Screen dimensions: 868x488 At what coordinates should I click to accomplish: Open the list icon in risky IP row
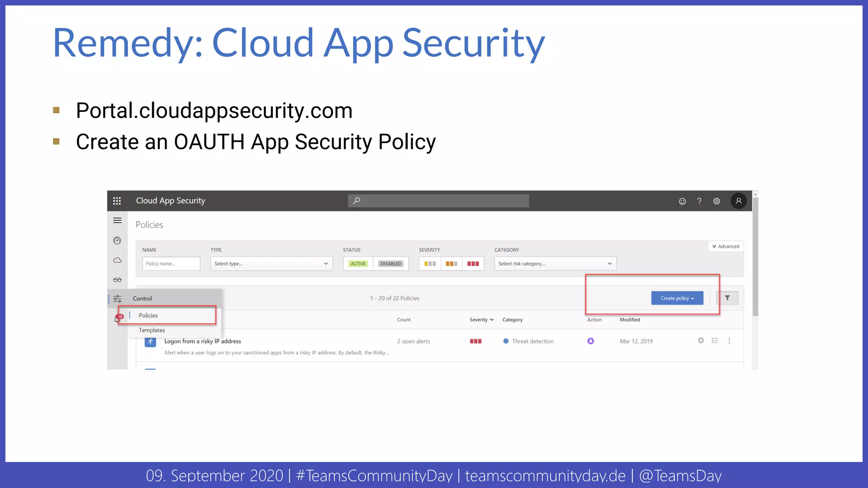tap(715, 340)
